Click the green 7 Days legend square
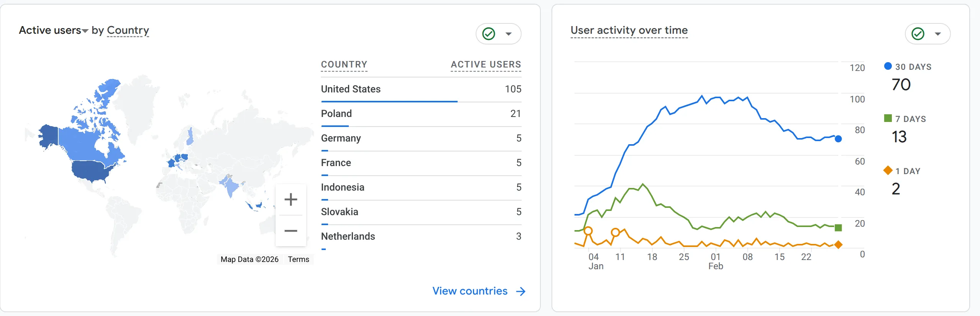Screen dimensions: 980x316 coord(888,118)
